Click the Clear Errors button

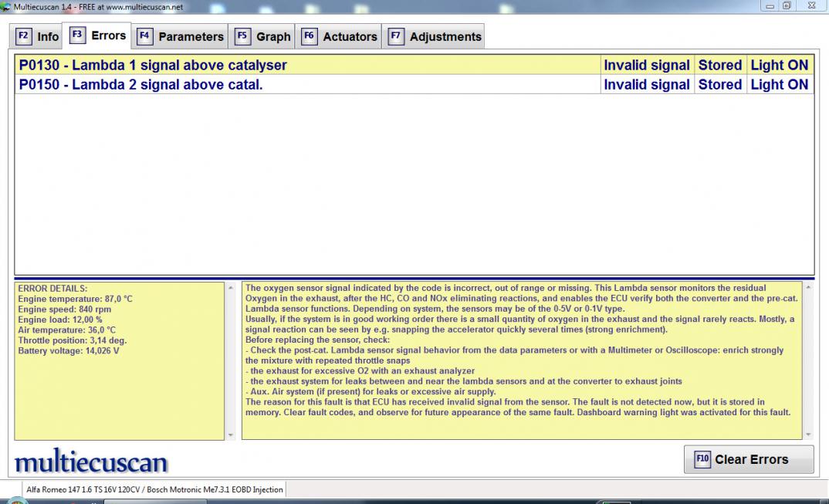click(x=749, y=459)
